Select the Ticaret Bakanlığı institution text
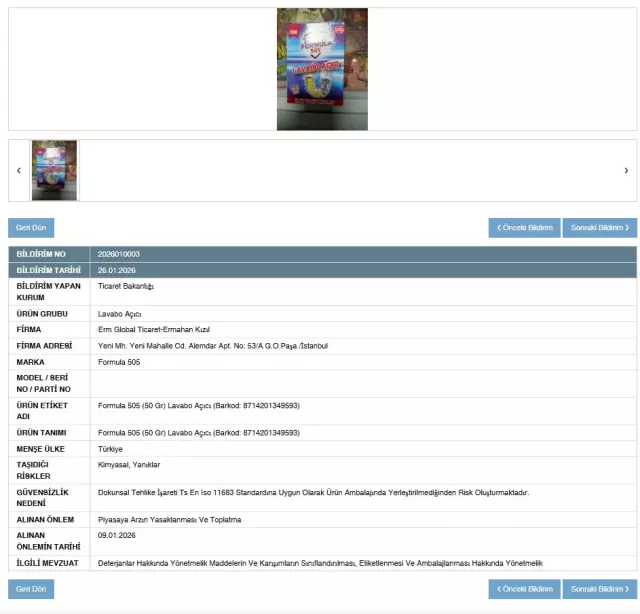 pyautogui.click(x=126, y=286)
